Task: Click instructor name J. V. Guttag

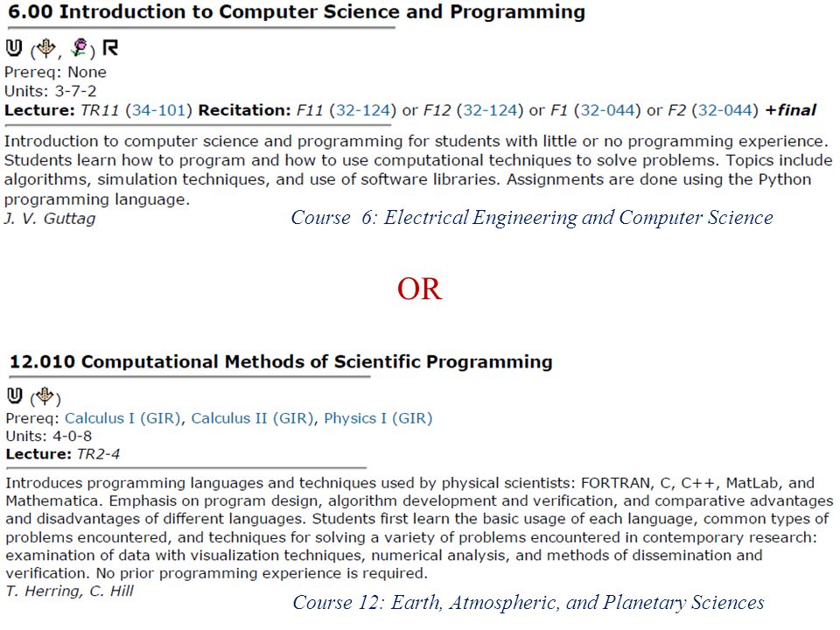Action: pyautogui.click(x=50, y=219)
